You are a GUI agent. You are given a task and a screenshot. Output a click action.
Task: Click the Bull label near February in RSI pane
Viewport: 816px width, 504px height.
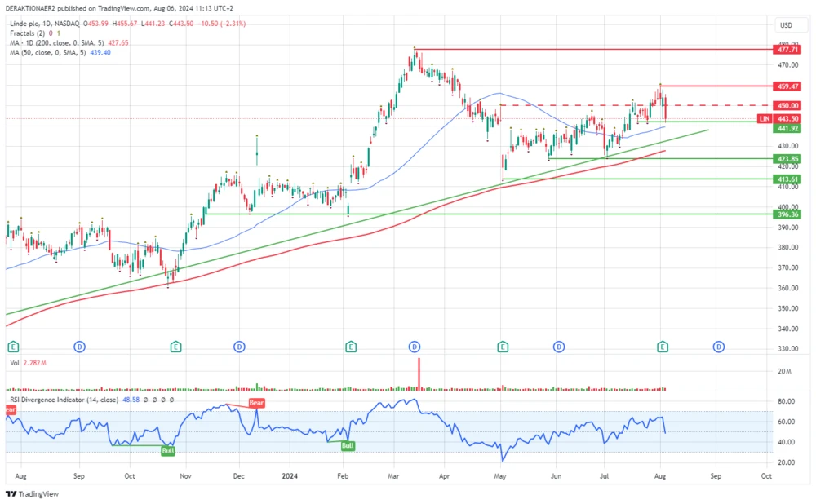point(347,446)
